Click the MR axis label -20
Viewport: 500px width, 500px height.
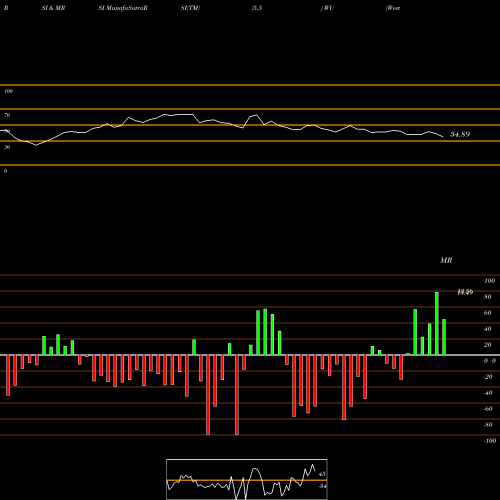pyautogui.click(x=488, y=377)
